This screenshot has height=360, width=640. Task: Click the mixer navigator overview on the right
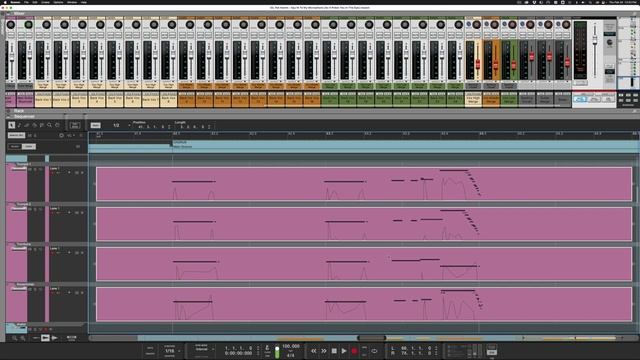[x=629, y=53]
